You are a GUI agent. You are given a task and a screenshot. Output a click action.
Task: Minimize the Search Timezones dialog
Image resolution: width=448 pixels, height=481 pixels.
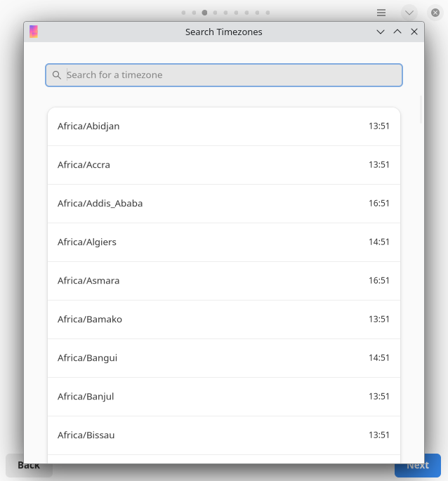pos(381,32)
